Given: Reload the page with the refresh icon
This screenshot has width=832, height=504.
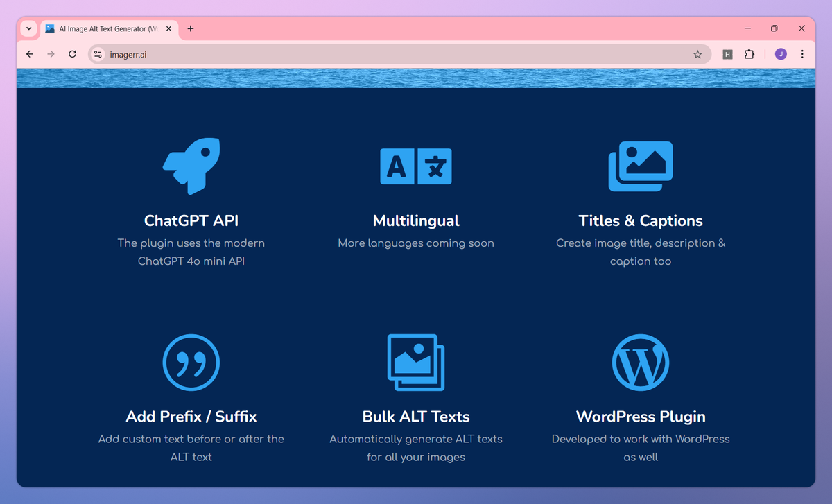Looking at the screenshot, I should coord(72,54).
